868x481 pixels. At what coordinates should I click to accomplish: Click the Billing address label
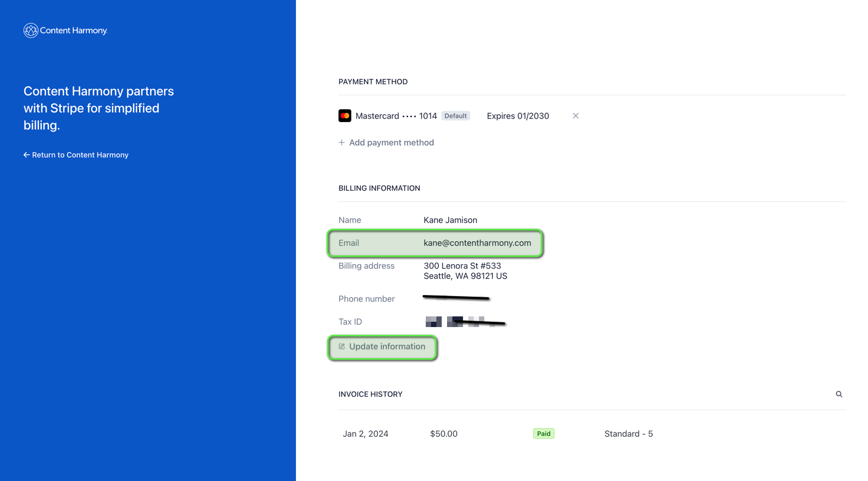click(x=367, y=266)
